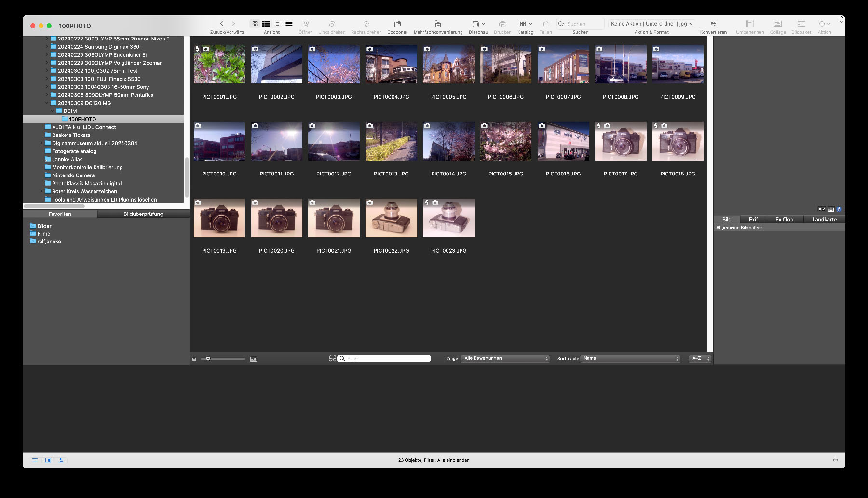Collapse the DCIM folder
Screen dimensions: 868x498
click(53, 111)
